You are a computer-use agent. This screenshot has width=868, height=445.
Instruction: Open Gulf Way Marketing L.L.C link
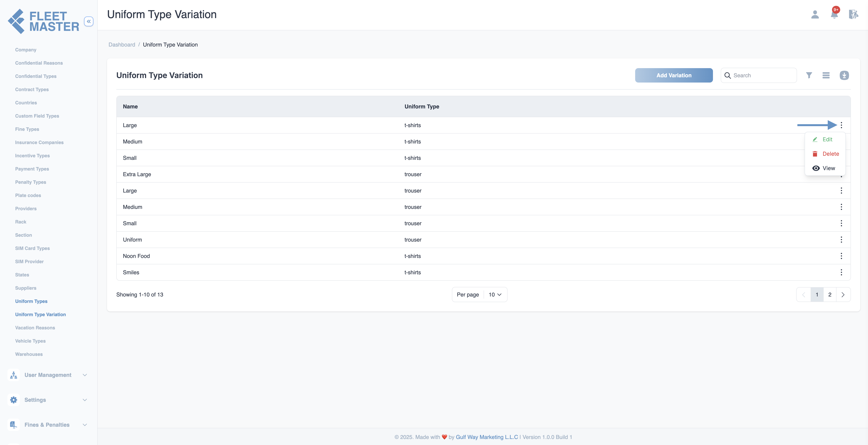[487, 437]
